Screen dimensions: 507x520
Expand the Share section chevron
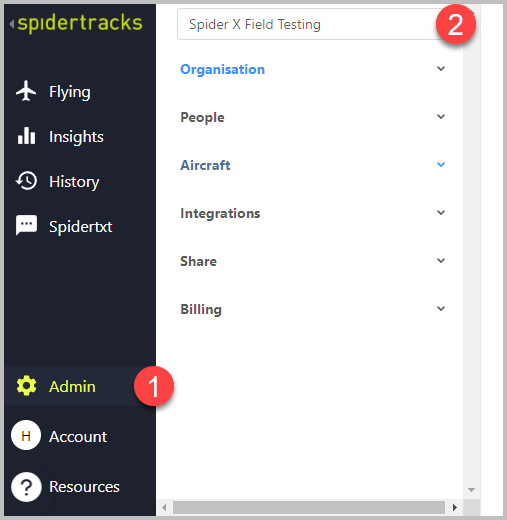click(441, 261)
